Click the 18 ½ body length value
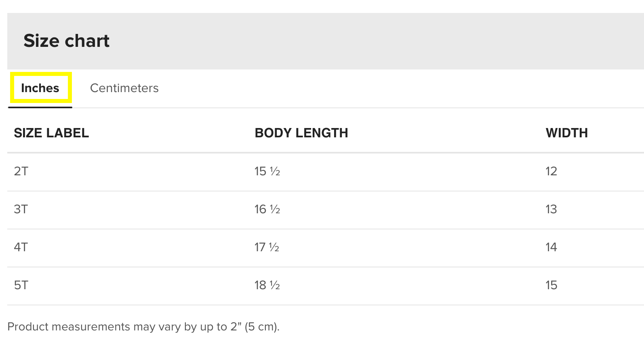 [267, 285]
